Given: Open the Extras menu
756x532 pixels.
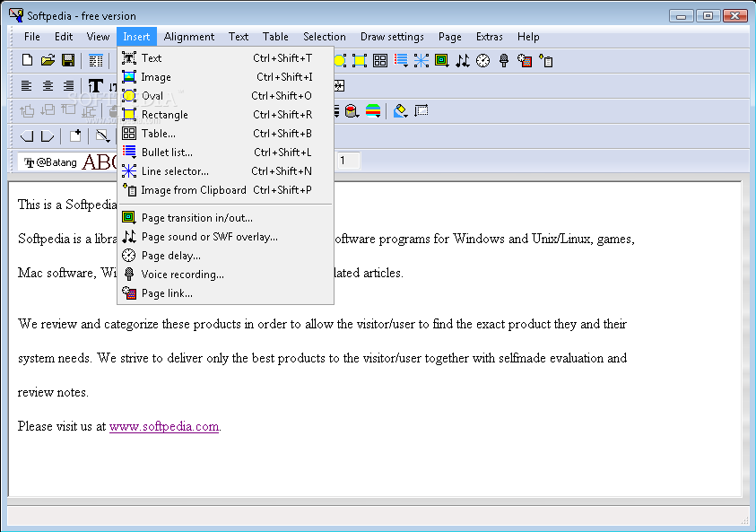Looking at the screenshot, I should (489, 37).
